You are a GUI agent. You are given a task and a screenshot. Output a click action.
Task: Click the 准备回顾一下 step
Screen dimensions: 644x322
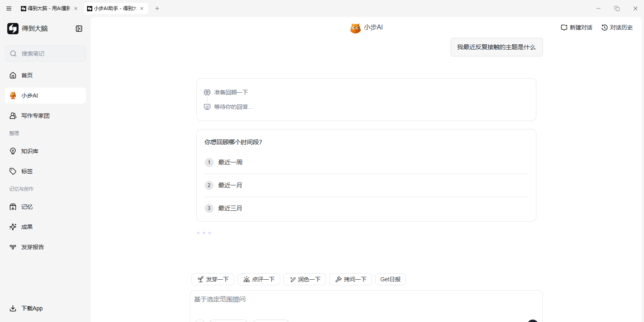click(226, 92)
